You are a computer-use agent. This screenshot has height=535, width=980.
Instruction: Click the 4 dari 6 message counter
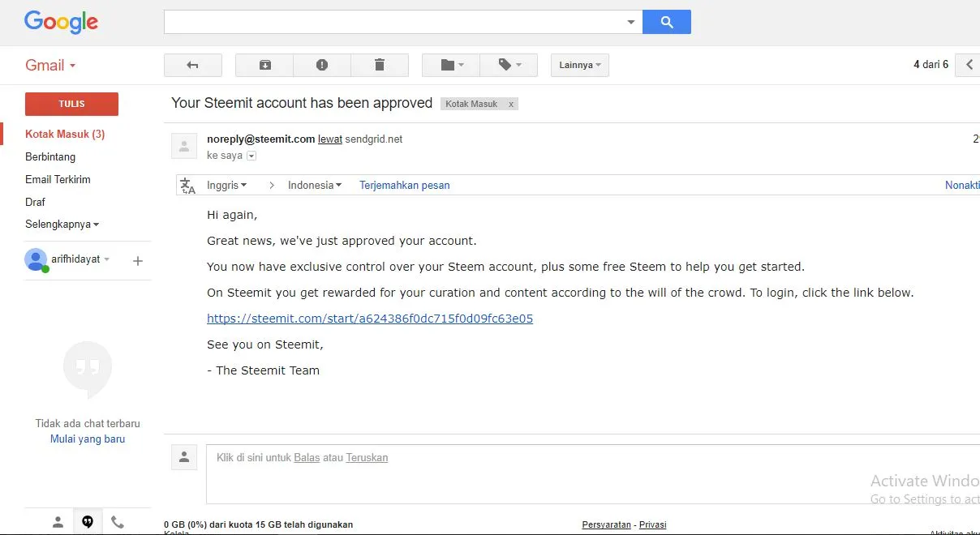[x=931, y=64]
